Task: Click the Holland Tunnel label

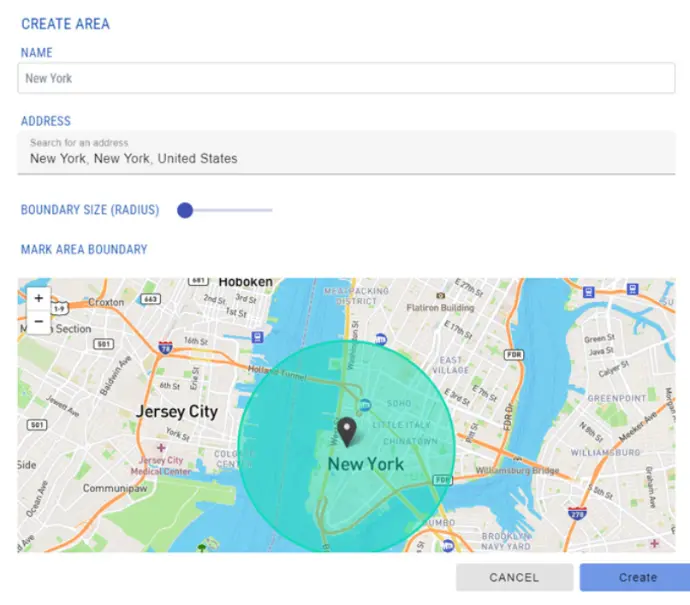Action: click(x=277, y=372)
